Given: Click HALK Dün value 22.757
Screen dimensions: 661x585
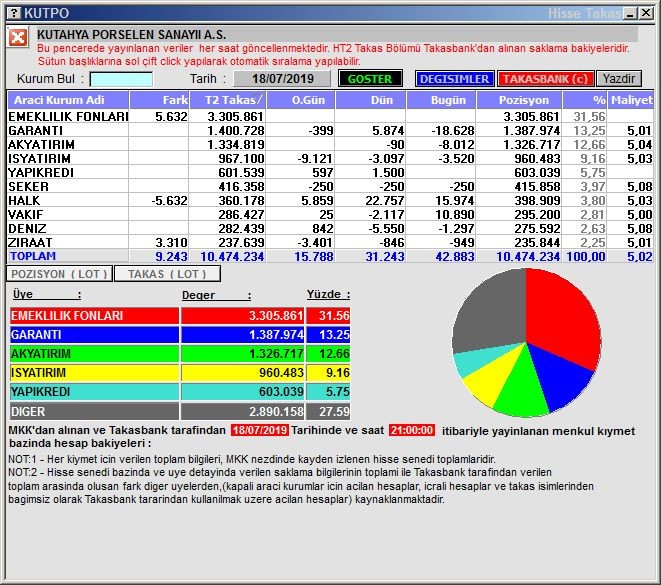Looking at the screenshot, I should pos(384,201).
